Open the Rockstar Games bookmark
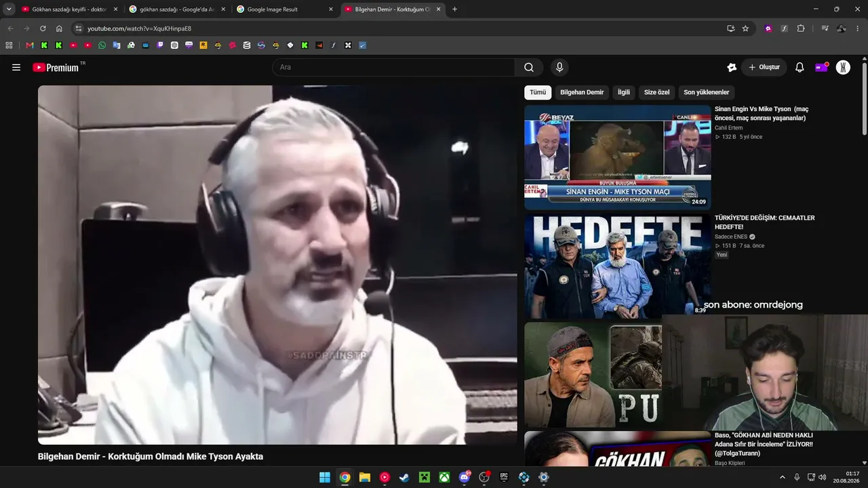 click(203, 45)
